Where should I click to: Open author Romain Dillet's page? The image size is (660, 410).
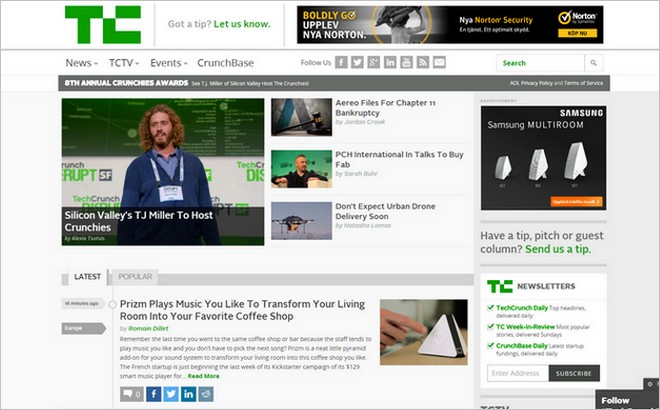pyautogui.click(x=148, y=328)
